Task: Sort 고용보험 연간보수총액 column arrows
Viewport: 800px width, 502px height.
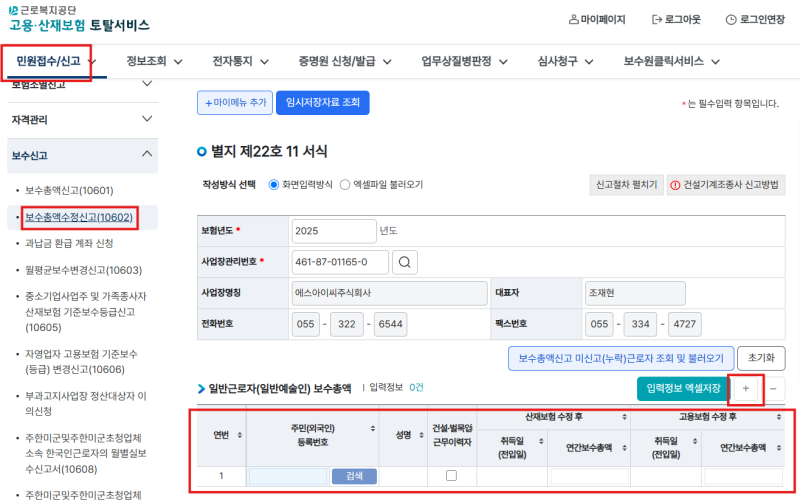Action: click(779, 448)
